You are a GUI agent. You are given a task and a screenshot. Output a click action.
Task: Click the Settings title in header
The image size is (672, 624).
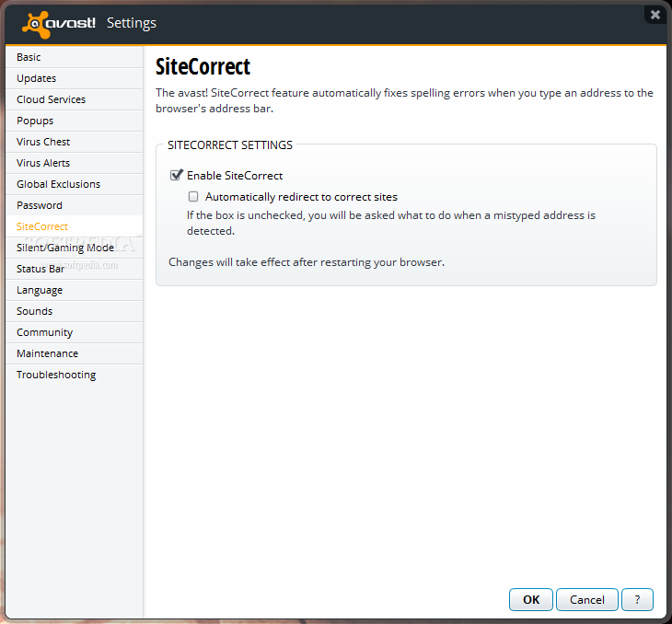[x=132, y=23]
